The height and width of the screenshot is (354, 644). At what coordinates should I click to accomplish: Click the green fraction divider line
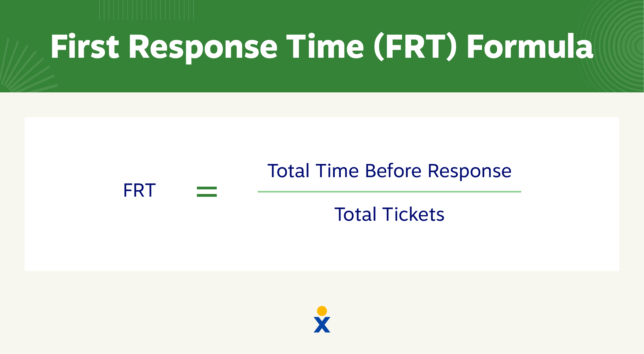(x=389, y=192)
